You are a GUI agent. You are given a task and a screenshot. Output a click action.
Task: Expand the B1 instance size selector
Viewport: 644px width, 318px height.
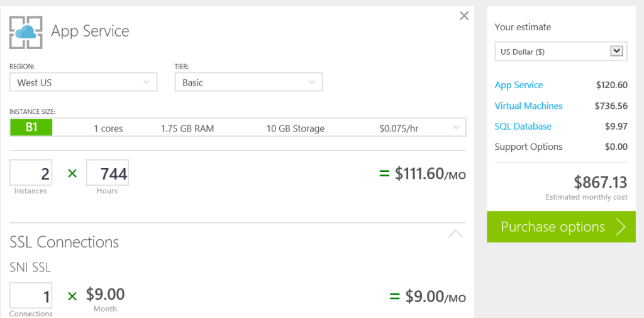click(238, 127)
